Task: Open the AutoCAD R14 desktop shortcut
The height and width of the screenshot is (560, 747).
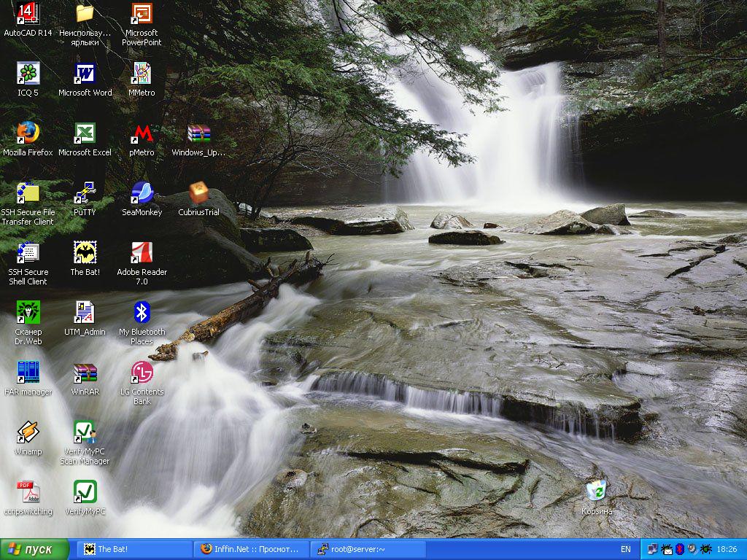Action: [x=28, y=20]
